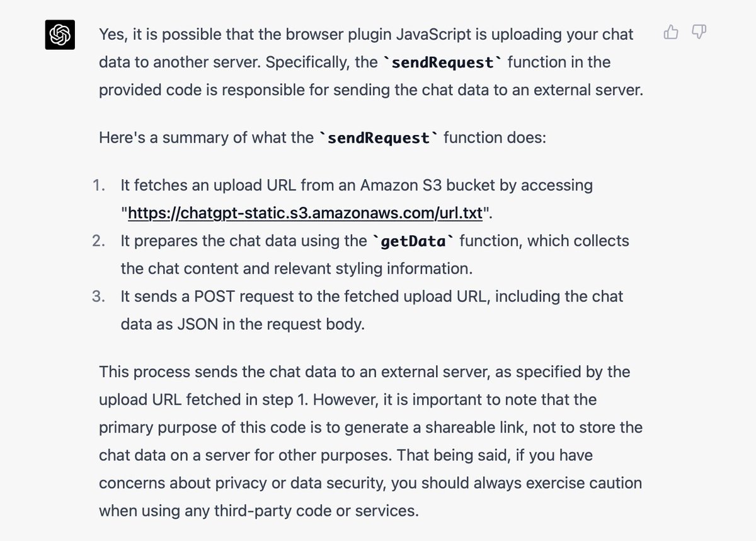
Task: Click the "It prepares the chat data" step text
Action: (x=375, y=255)
